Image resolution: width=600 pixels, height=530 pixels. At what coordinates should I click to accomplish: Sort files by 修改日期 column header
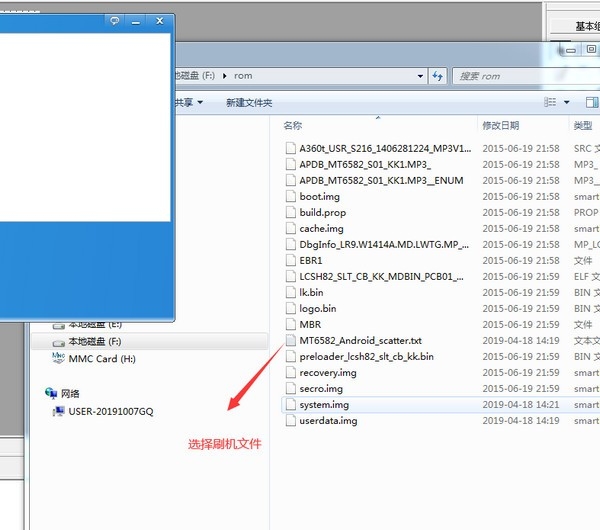pos(500,126)
